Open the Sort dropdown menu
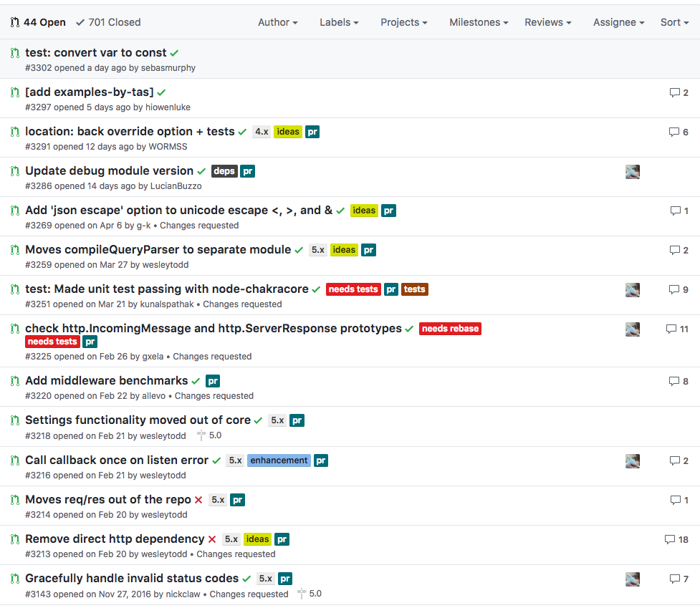 (x=674, y=22)
